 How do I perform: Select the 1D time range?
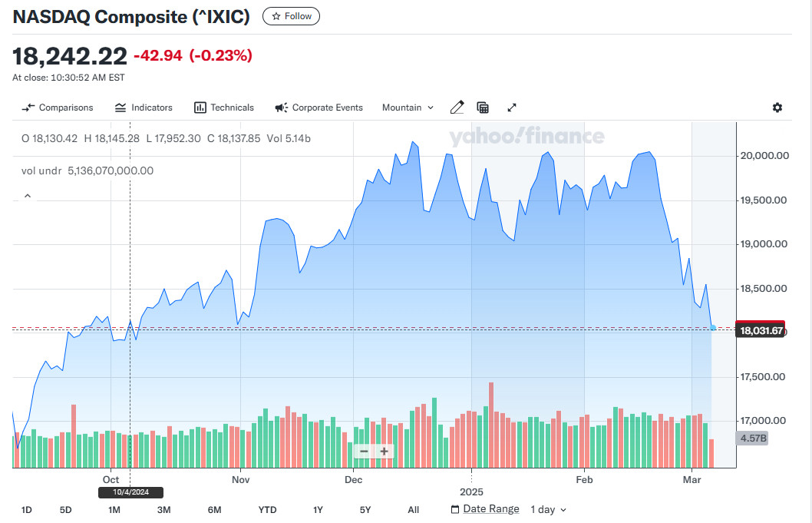tap(26, 510)
